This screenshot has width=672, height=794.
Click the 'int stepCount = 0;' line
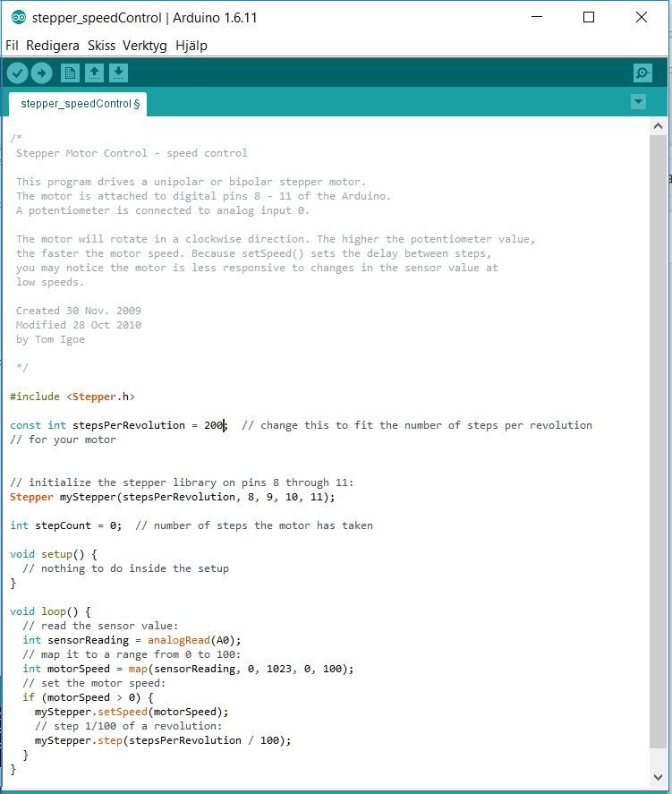pos(66,525)
